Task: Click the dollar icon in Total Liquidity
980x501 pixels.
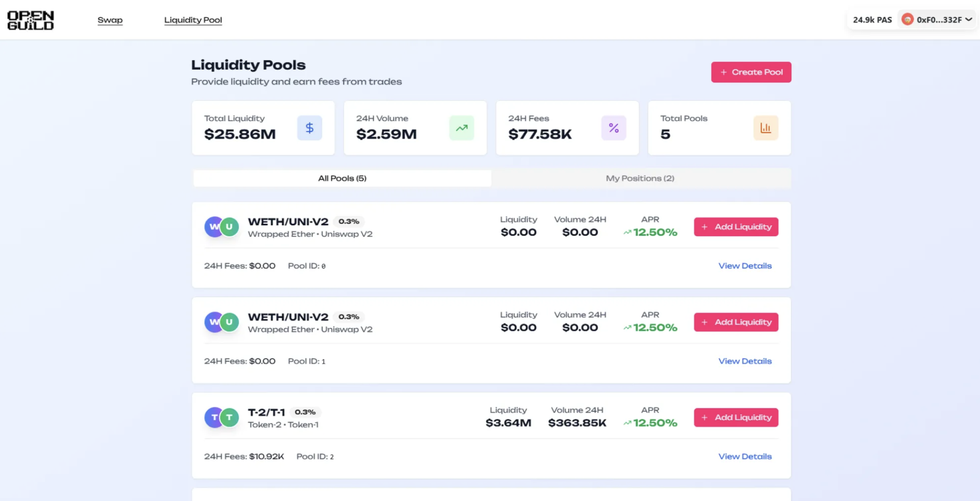Action: point(309,128)
